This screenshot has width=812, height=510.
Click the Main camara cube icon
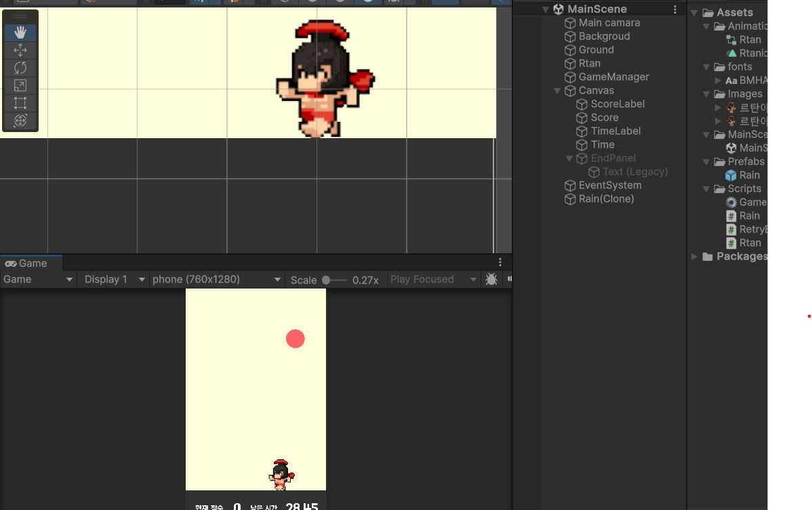pos(570,23)
